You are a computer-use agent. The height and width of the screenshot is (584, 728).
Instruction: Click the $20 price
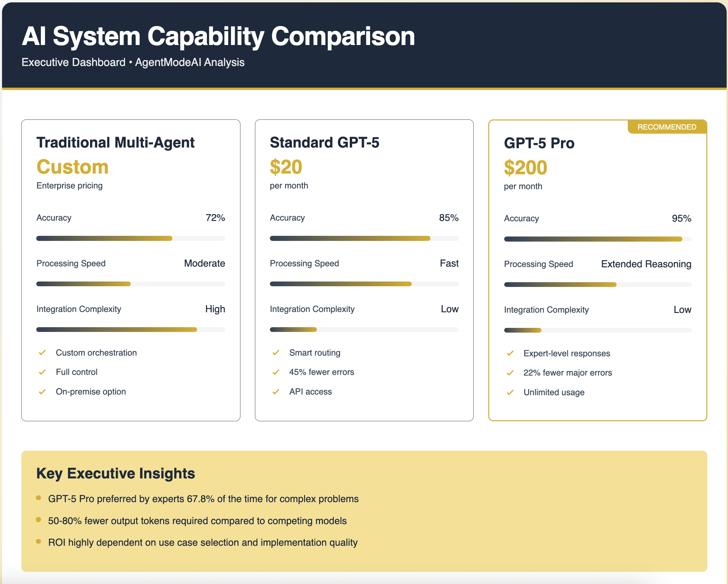(286, 167)
